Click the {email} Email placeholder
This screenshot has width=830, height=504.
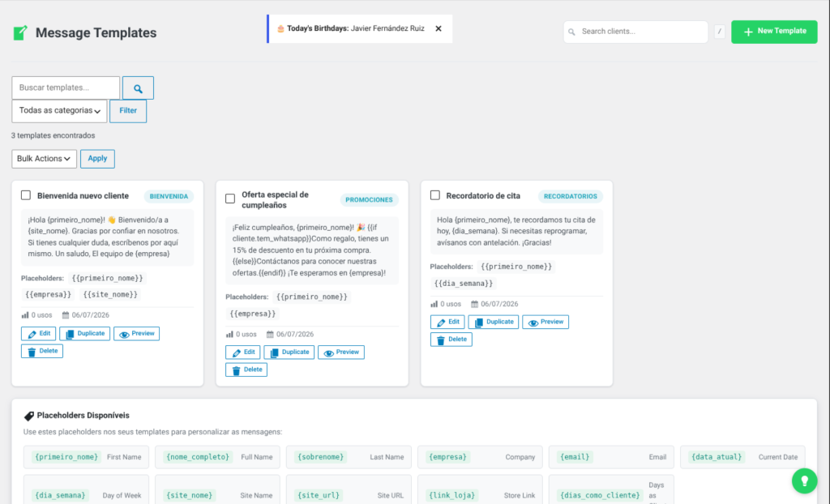(611, 458)
